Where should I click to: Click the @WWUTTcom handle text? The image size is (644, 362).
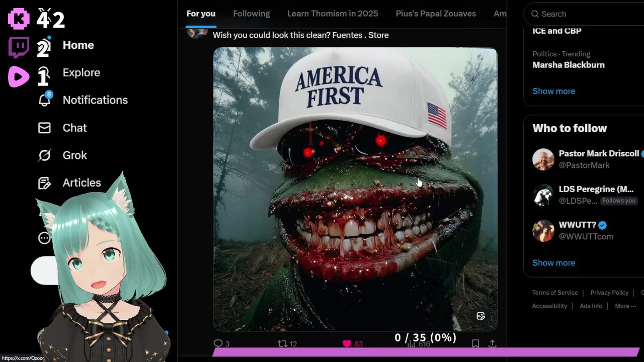(586, 237)
